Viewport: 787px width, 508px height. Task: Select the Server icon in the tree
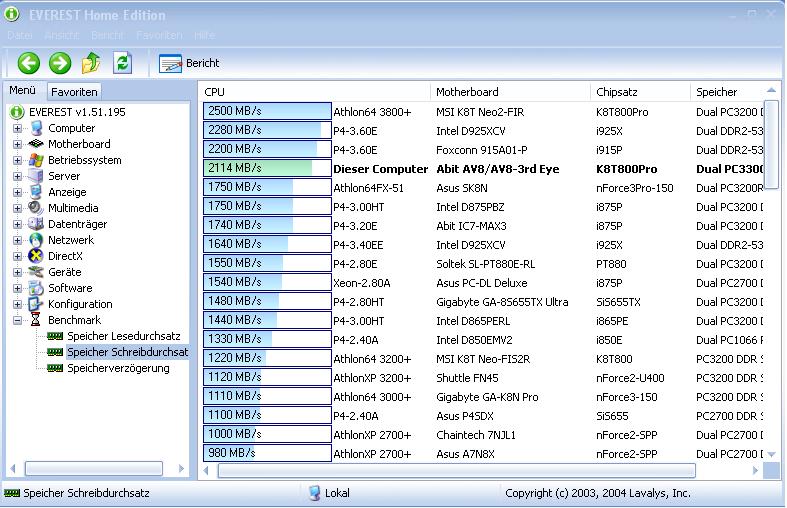[36, 176]
